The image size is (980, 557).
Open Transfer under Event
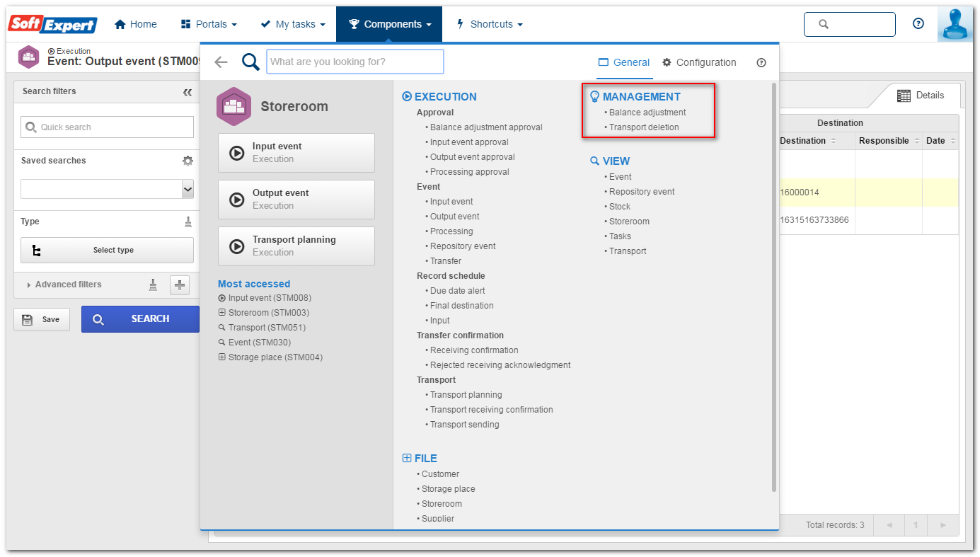pyautogui.click(x=446, y=261)
